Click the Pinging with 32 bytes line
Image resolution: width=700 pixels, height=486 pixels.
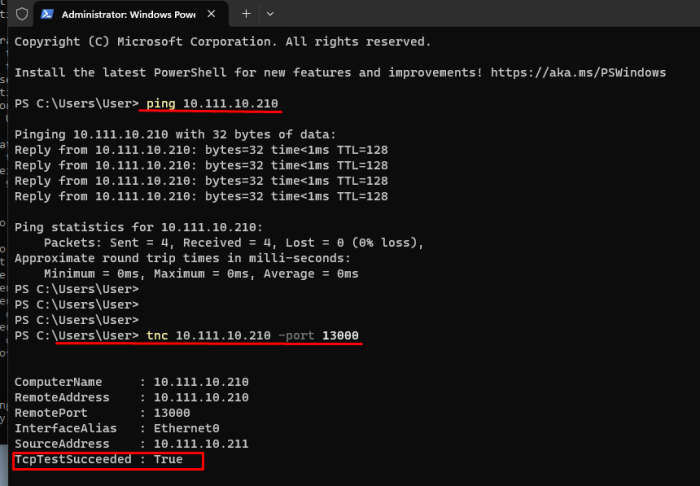[175, 135]
